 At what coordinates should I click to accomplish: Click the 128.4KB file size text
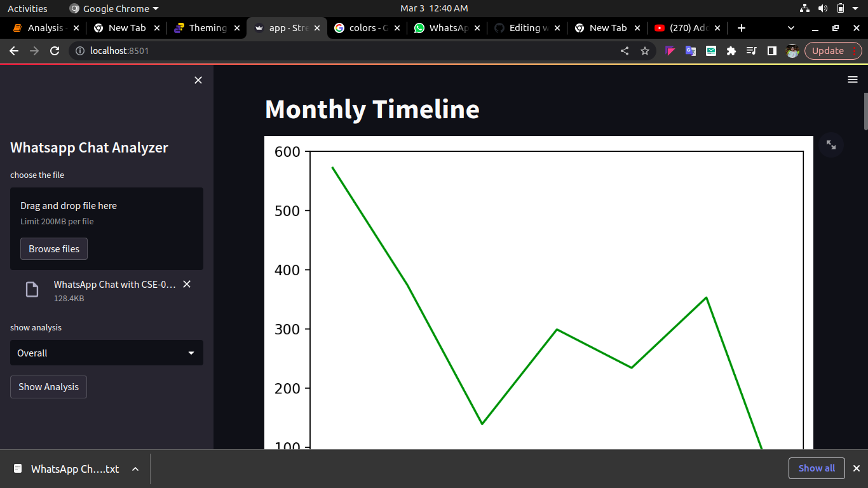(x=69, y=298)
